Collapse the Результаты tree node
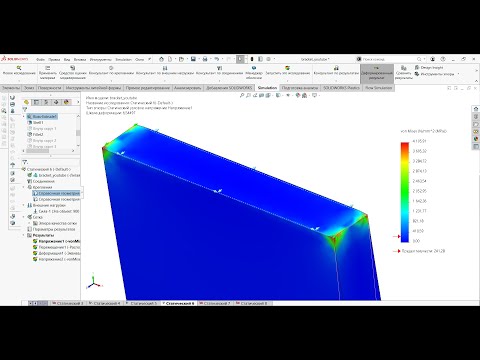 click(24, 235)
